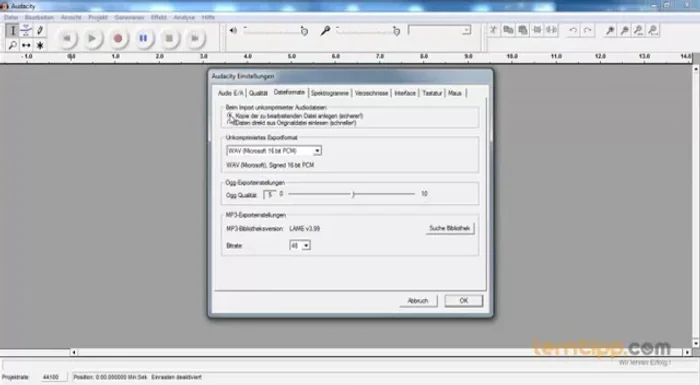Screen dimensions: 700x385
Task: Open the Bearbeiten menu
Action: (x=39, y=17)
